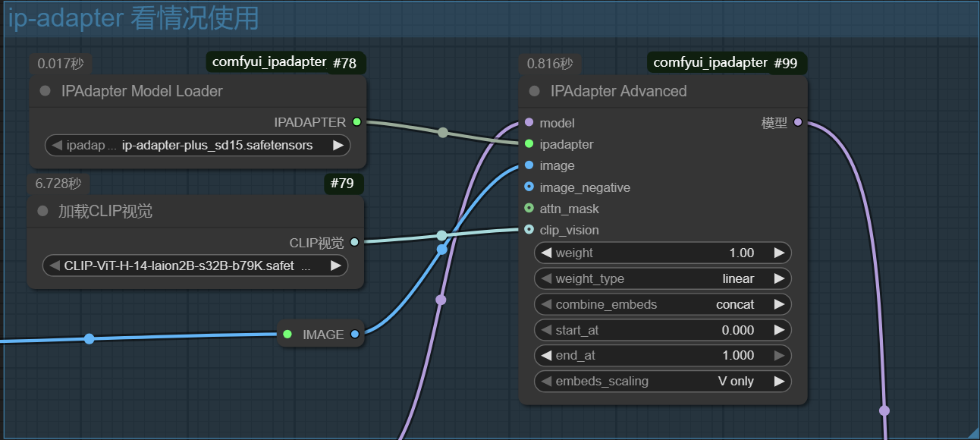Decrease start_at value with left arrow
980x440 pixels.
pyautogui.click(x=546, y=330)
